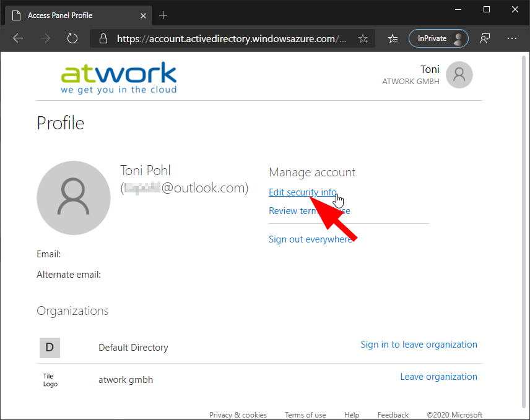
Task: Click the atwork gmbh organization name
Action: 126,380
